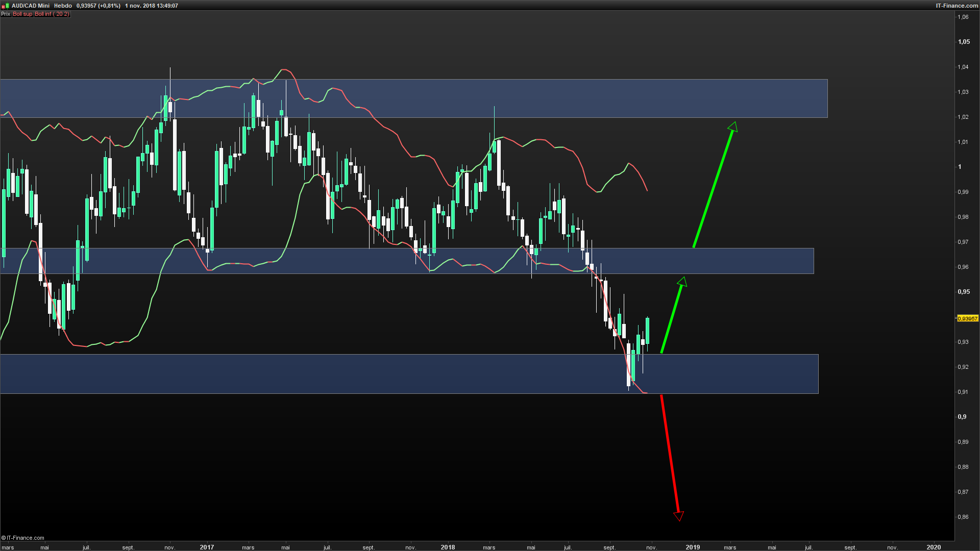Screen dimensions: 980x551
Task: Open the IT-Finance.com link top right
Action: 957,6
